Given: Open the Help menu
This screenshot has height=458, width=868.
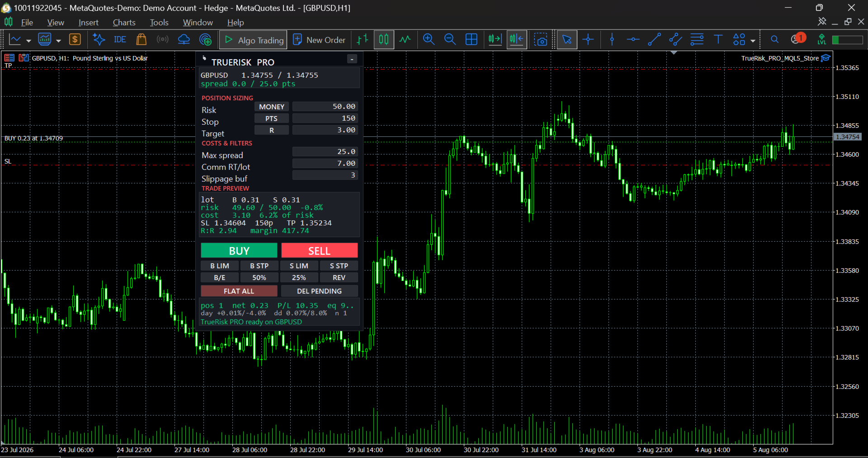Looking at the screenshot, I should click(x=236, y=22).
